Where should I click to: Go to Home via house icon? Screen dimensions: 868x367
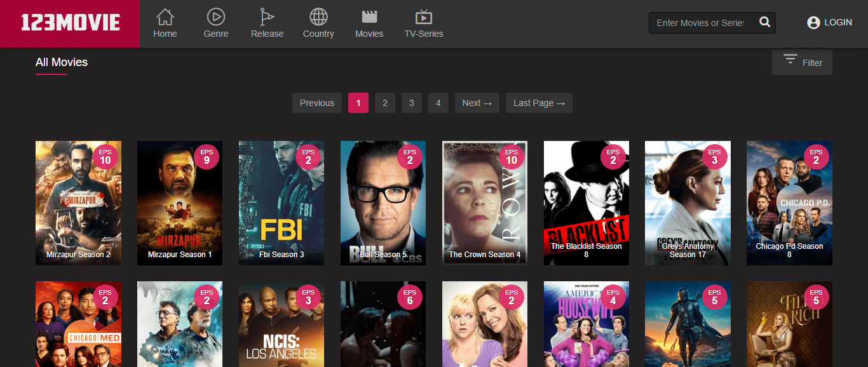click(165, 17)
